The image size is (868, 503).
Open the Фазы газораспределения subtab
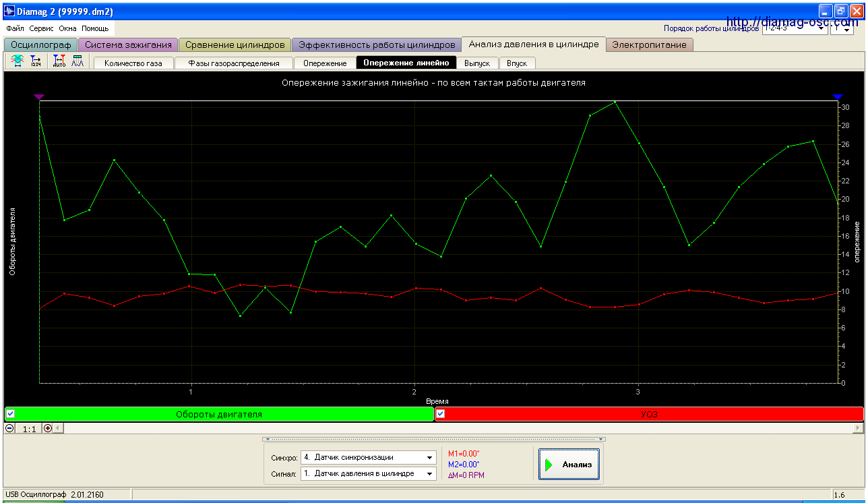[x=234, y=63]
